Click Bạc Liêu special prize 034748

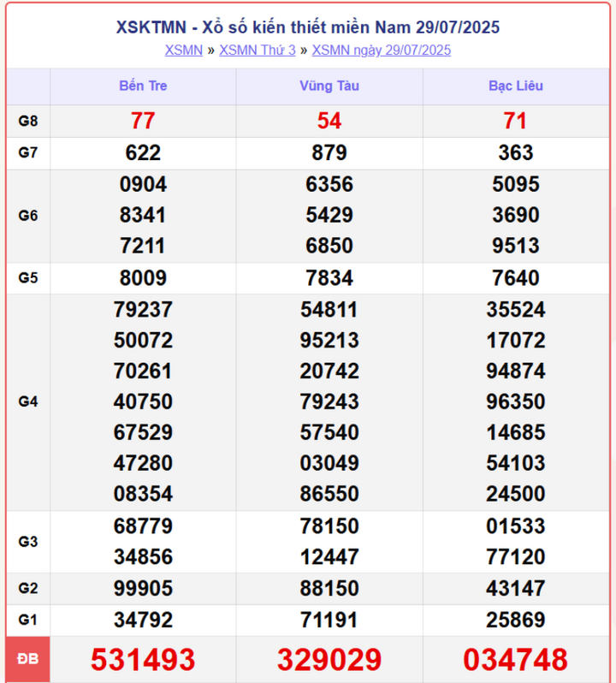coord(515,660)
